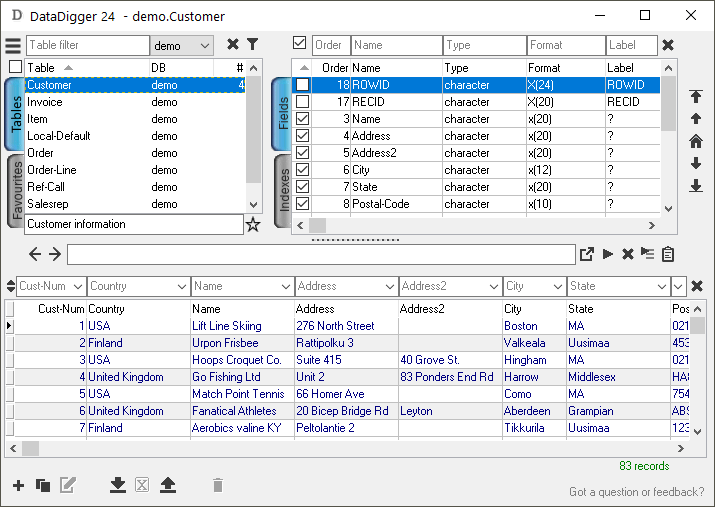
Task: Open the hamburger menu above the Tables list
Action: pyautogui.click(x=12, y=46)
